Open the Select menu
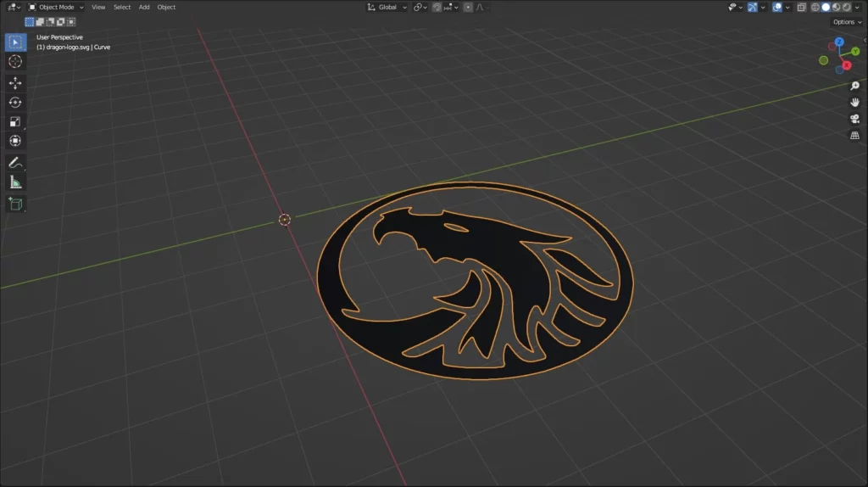Screen dimensions: 868x487 tap(122, 7)
